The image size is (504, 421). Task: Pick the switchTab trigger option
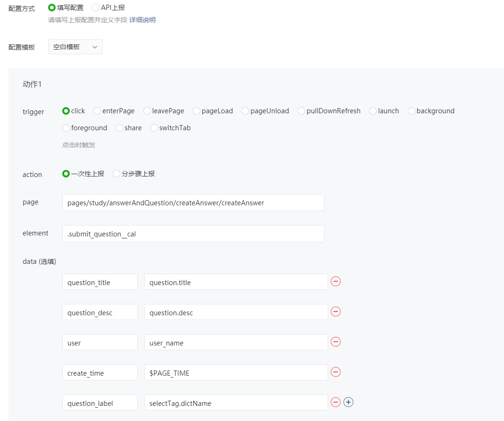pos(154,128)
